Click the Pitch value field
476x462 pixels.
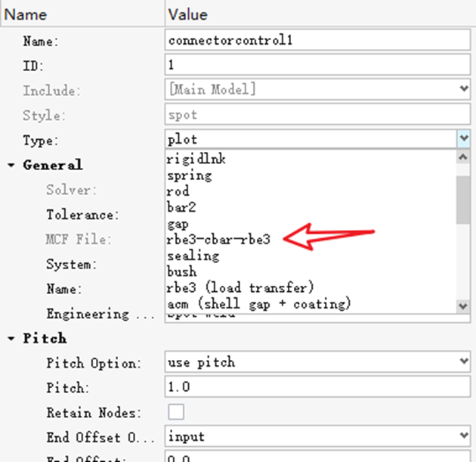[317, 386]
